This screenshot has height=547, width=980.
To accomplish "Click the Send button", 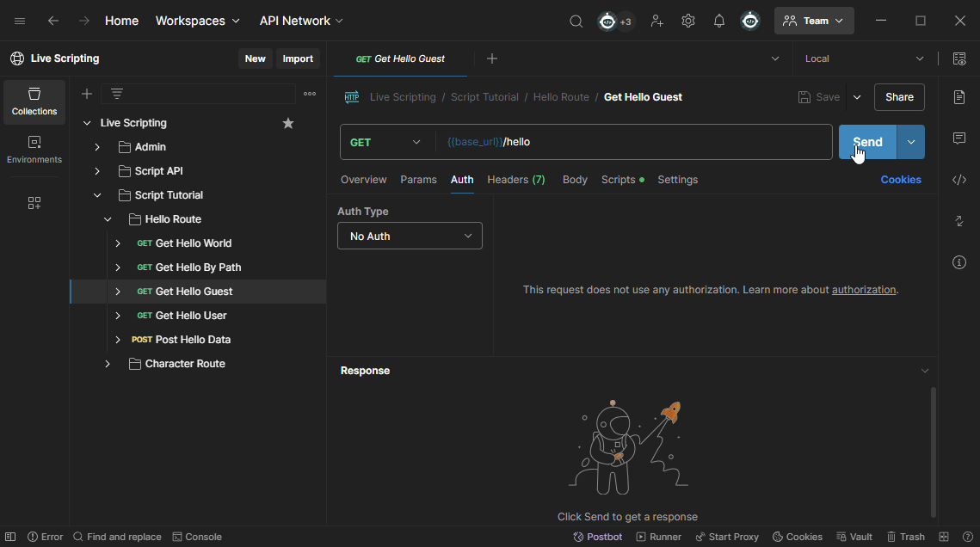I will coord(867,143).
